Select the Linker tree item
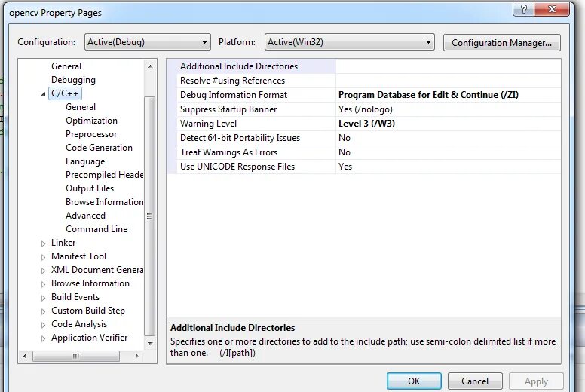This screenshot has width=585, height=392. coord(63,243)
